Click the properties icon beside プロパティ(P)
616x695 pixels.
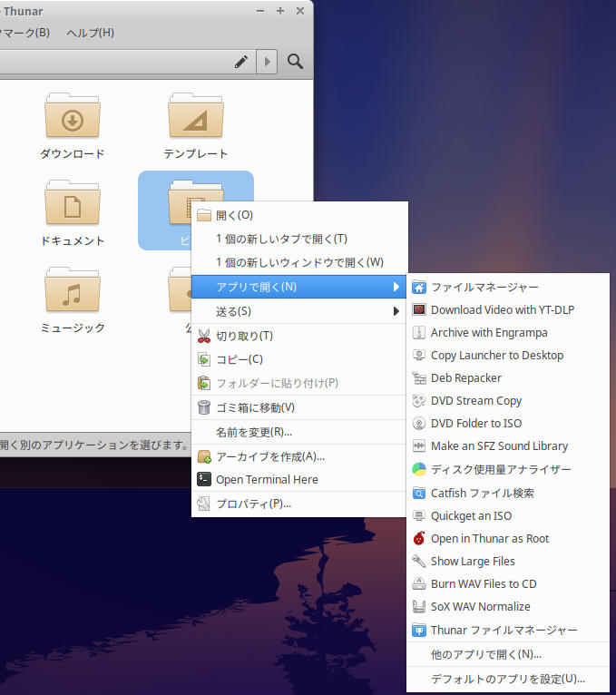pos(204,504)
